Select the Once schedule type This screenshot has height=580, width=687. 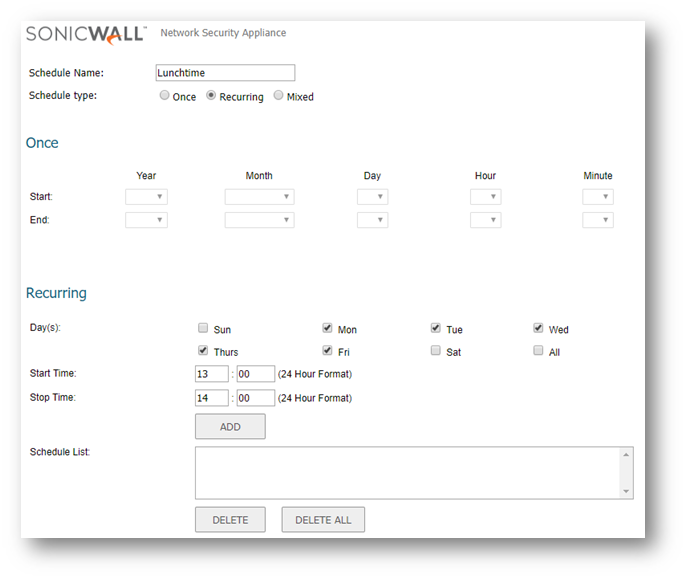165,96
